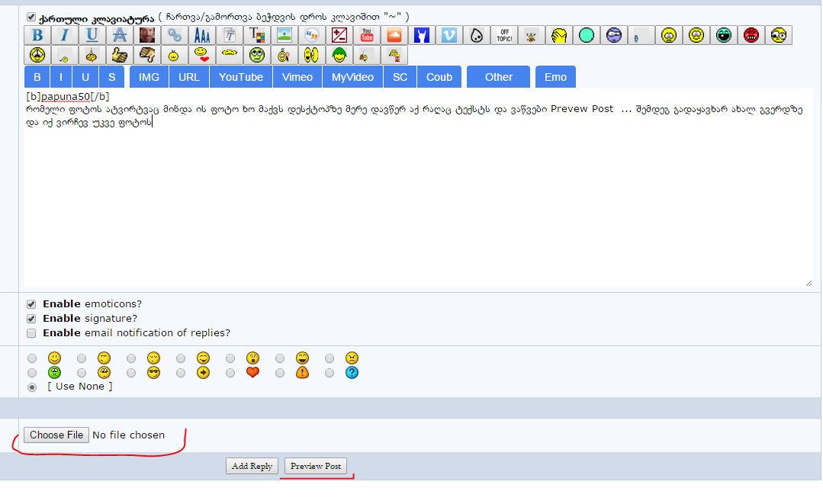Screen dimensions: 823x504
Task: Click the blue YouTube tag button
Action: coord(241,77)
